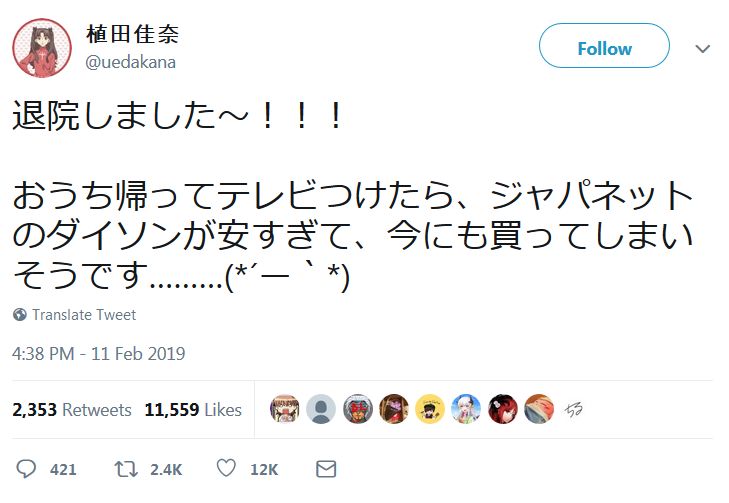The image size is (729, 503).
Task: Click the display name 植田佳奈
Action: [133, 35]
